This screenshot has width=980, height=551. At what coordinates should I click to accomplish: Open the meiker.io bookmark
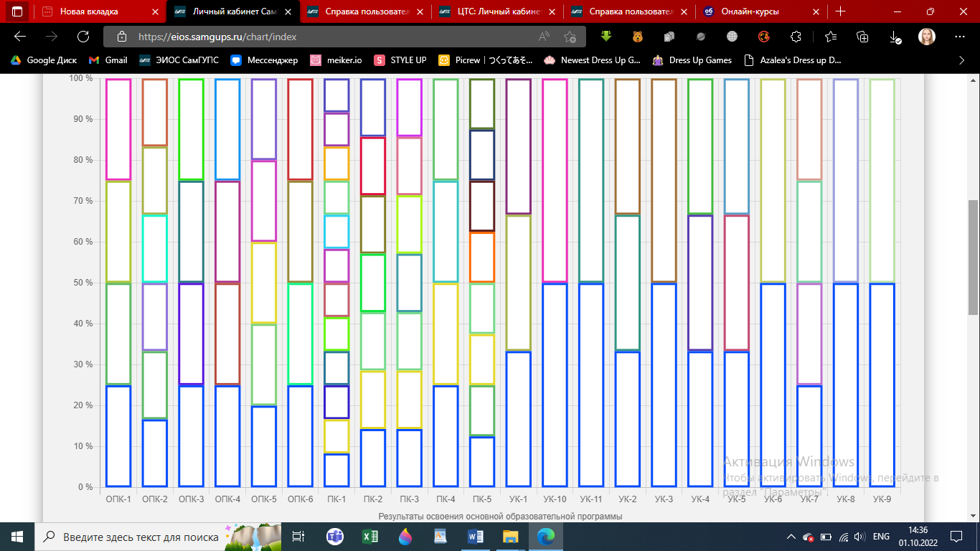coord(336,60)
